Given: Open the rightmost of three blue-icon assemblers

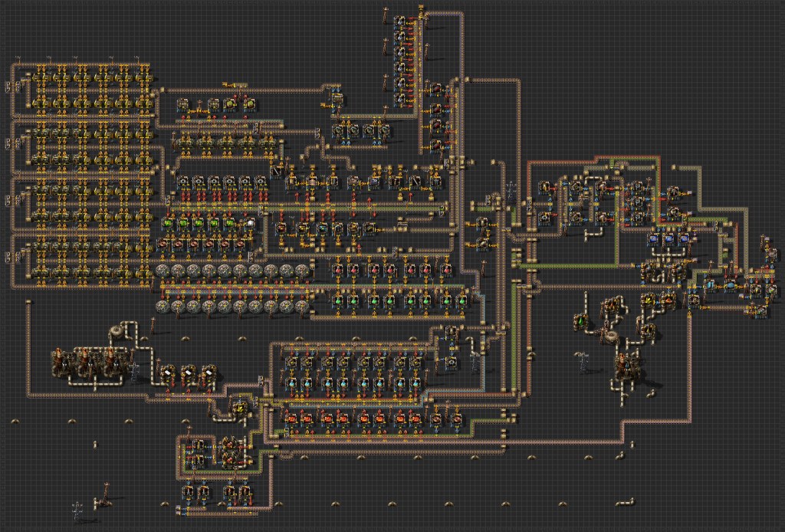Looking at the screenshot, I should pyautogui.click(x=684, y=239).
